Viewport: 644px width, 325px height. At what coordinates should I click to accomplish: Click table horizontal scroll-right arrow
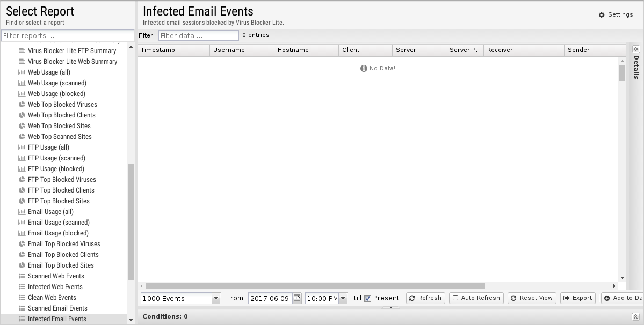614,286
